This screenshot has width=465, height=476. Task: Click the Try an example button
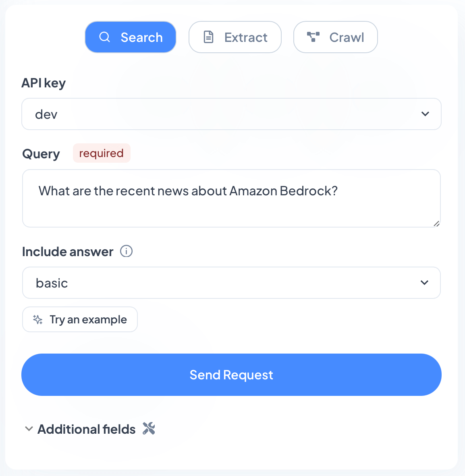click(x=80, y=320)
